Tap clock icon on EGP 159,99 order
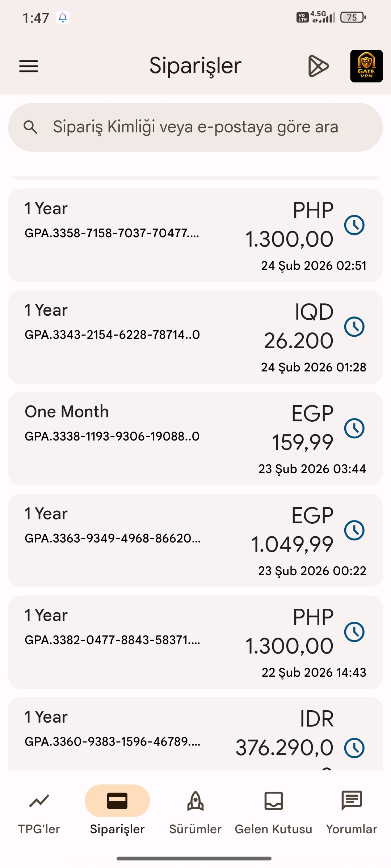 coord(354,428)
